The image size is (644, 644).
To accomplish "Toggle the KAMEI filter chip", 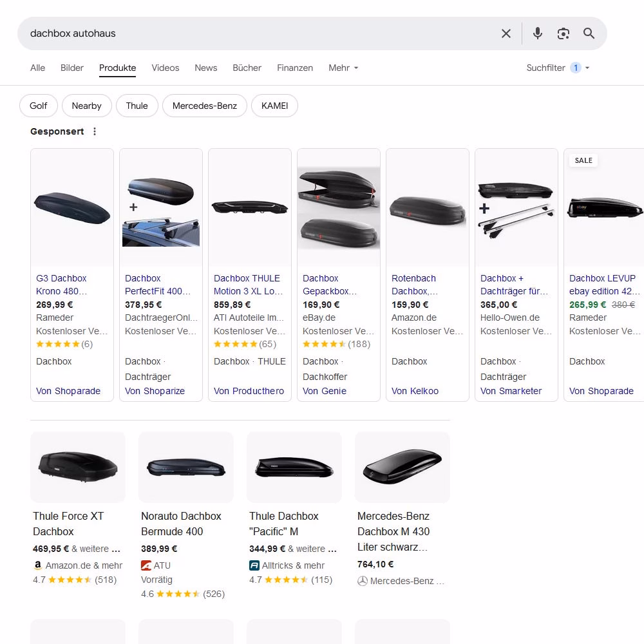I will click(274, 106).
